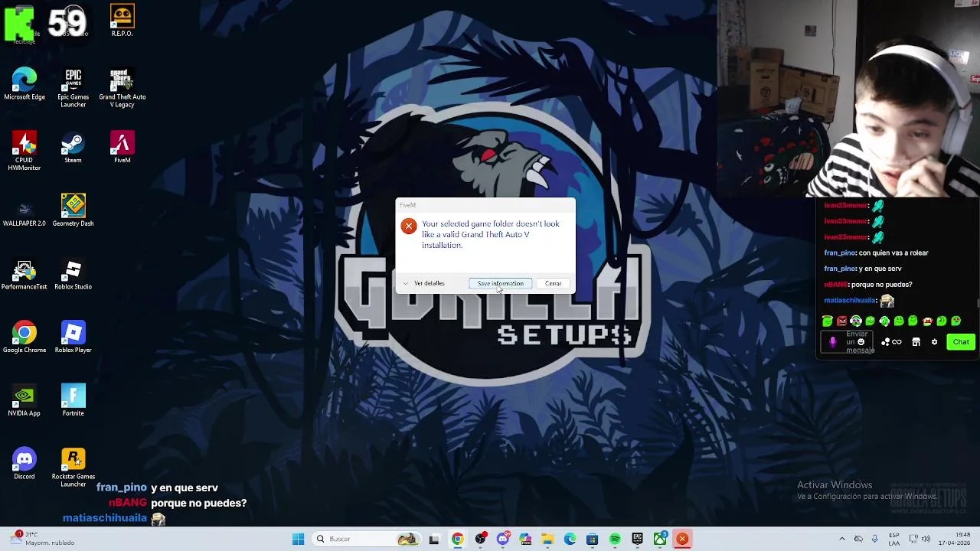Open the Steam desktop shortcut
Viewport: 980px width, 551px height.
click(73, 148)
